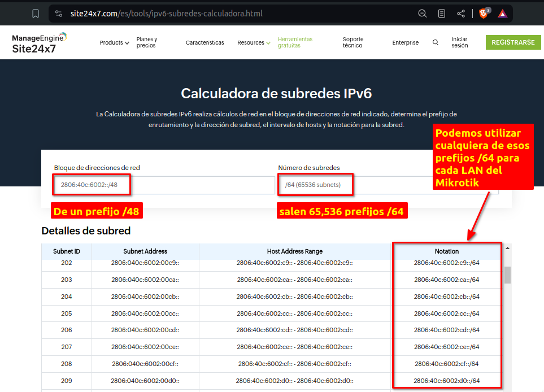544x392 pixels.
Task: Go to Herramientas gratuitas
Action: 295,42
